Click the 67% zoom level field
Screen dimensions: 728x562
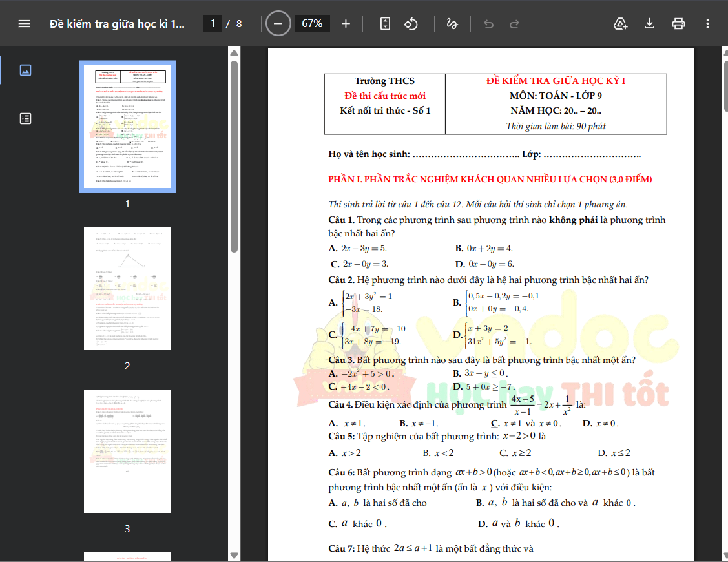pos(313,24)
